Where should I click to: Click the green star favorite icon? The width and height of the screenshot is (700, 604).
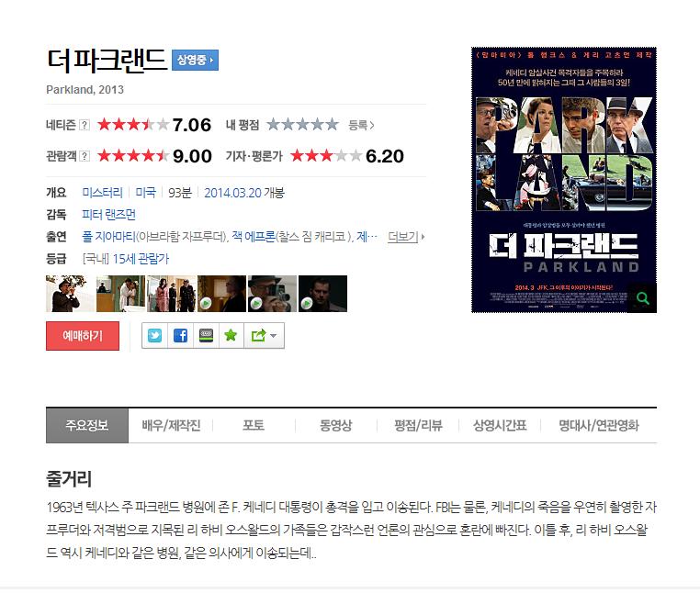click(x=231, y=335)
